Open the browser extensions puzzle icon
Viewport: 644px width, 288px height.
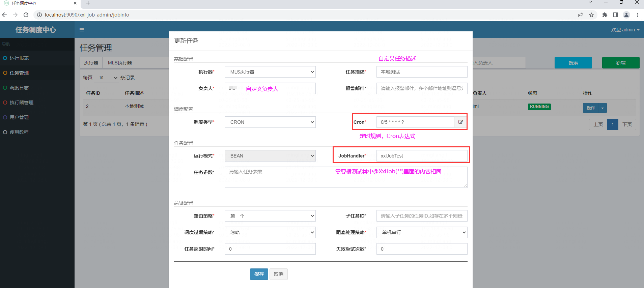(x=605, y=15)
